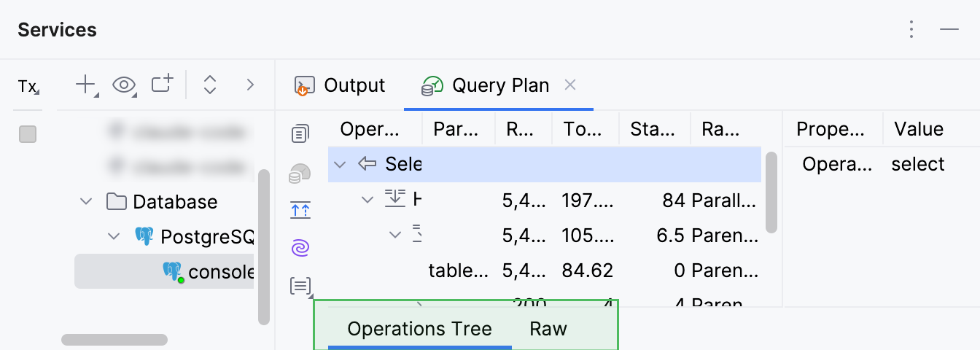Click the vertical scrollbar of services tree

point(264,246)
